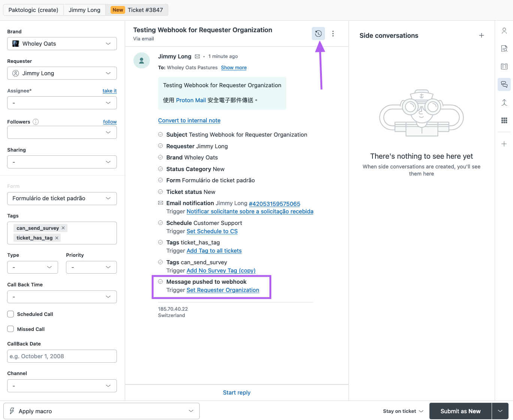Open the Paktologic (create) tab

coord(33,10)
